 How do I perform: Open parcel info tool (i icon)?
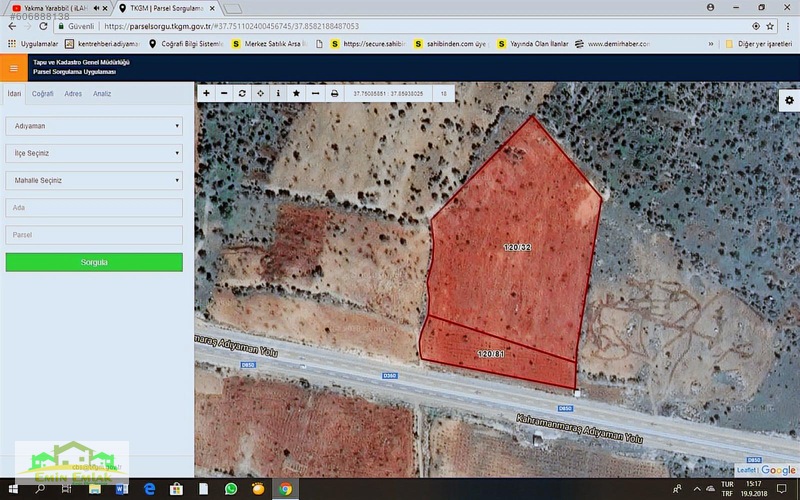(x=278, y=93)
